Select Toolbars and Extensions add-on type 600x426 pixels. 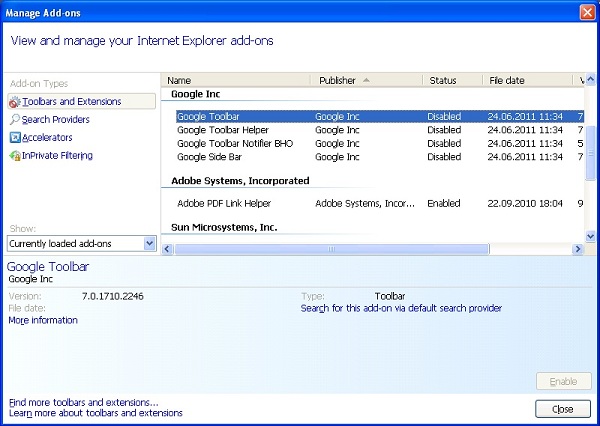click(82, 101)
